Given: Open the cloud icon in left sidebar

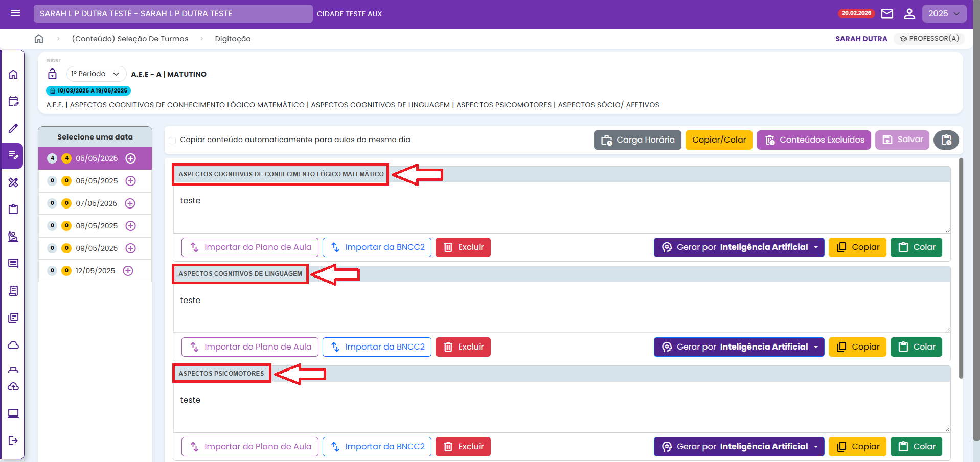Looking at the screenshot, I should (13, 345).
